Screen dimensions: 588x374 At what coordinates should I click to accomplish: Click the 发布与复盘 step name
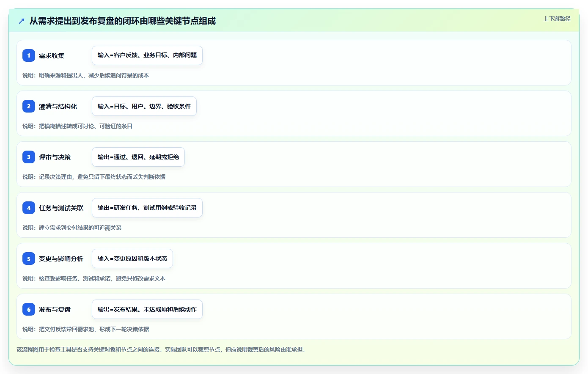point(55,309)
